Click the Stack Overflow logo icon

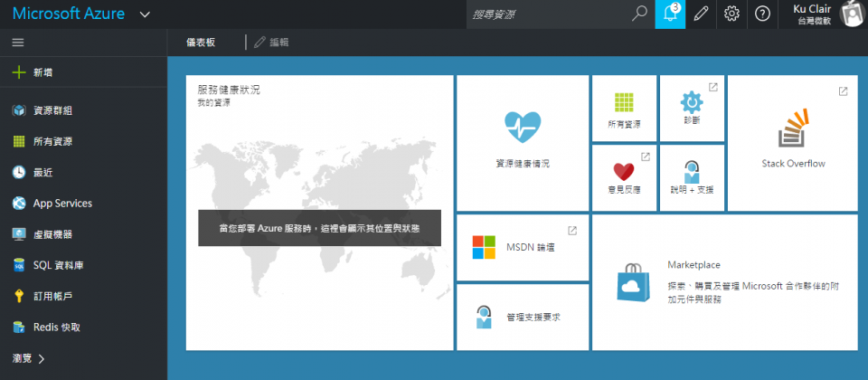click(x=794, y=128)
